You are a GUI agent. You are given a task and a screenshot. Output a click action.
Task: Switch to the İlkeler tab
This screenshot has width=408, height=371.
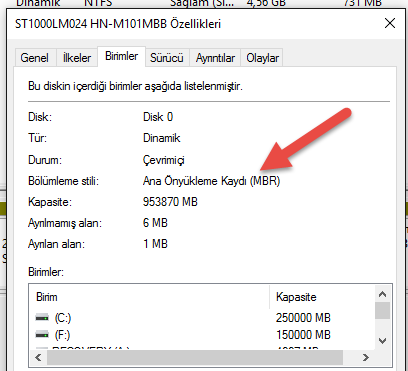coord(77,58)
